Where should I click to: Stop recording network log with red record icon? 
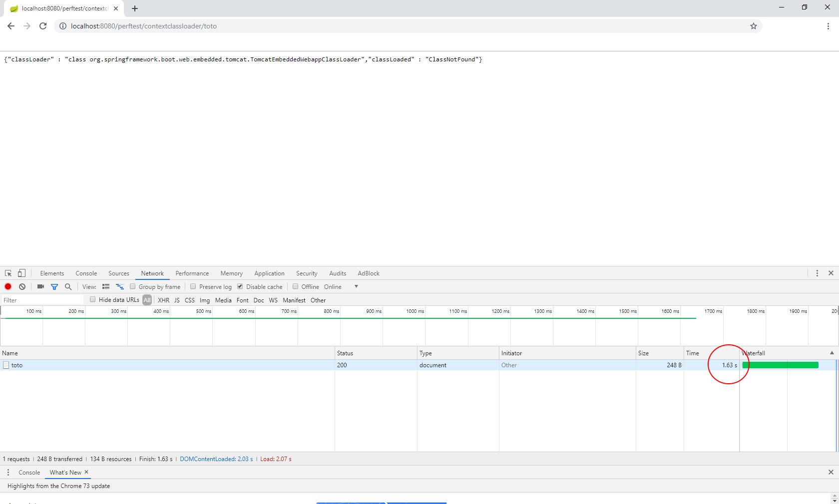[x=8, y=286]
